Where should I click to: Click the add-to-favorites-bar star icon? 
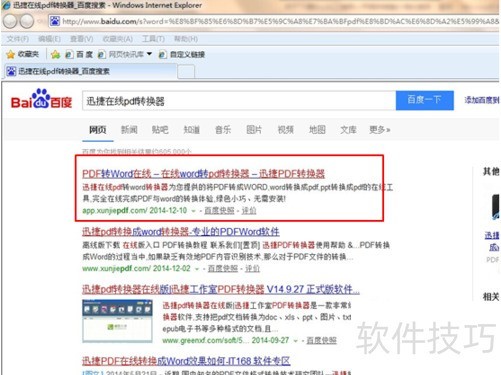pos(55,54)
